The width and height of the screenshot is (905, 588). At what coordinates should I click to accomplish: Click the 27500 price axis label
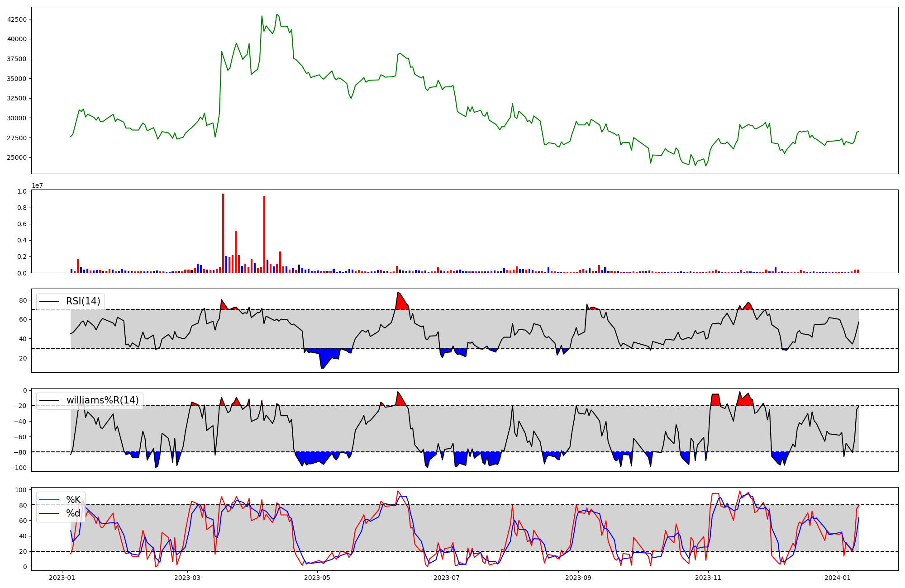click(x=17, y=138)
